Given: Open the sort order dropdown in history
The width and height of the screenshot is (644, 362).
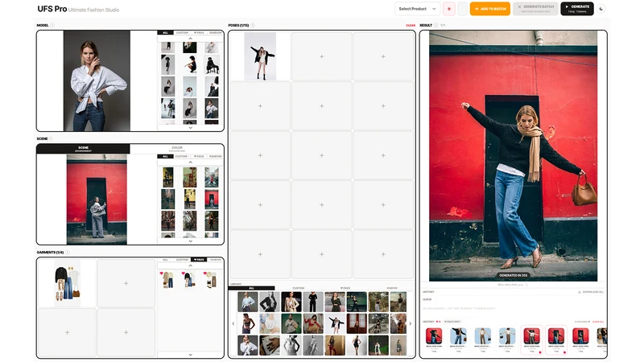Looking at the screenshot, I should (582, 322).
